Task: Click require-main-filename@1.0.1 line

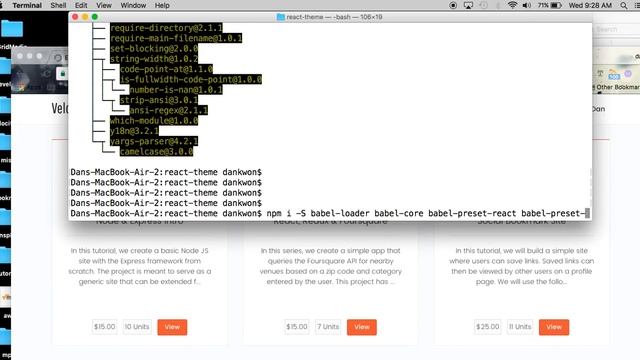Action: [176, 38]
